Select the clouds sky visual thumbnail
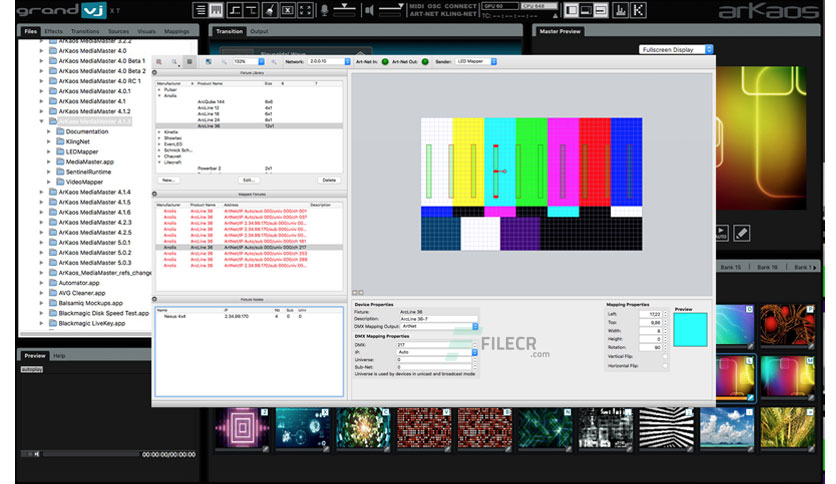The width and height of the screenshot is (836, 484). click(x=727, y=427)
